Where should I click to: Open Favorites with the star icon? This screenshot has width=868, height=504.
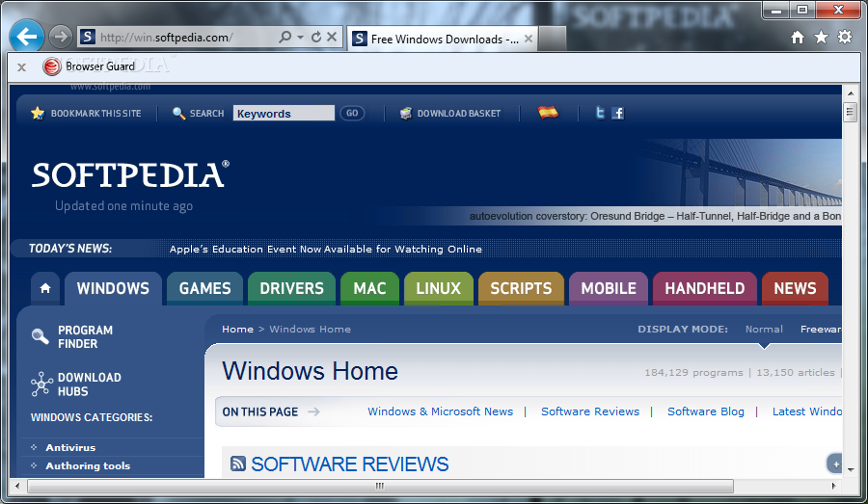click(x=821, y=38)
